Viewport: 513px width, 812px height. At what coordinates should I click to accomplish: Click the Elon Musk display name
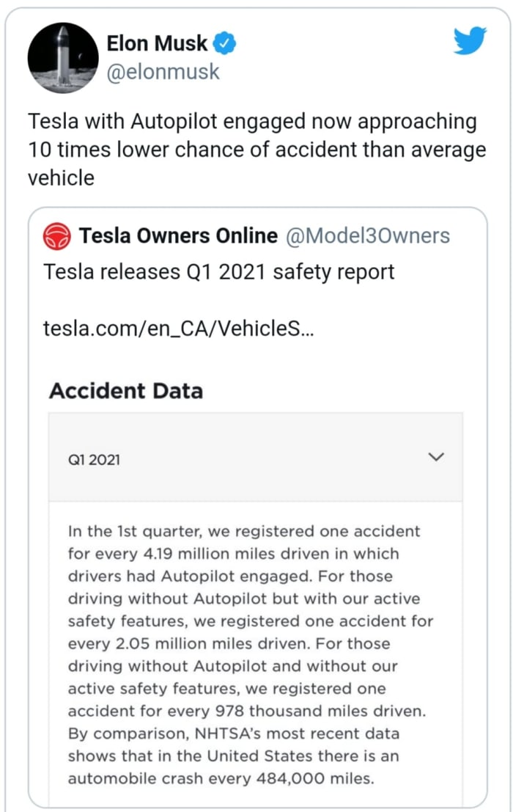[x=158, y=43]
